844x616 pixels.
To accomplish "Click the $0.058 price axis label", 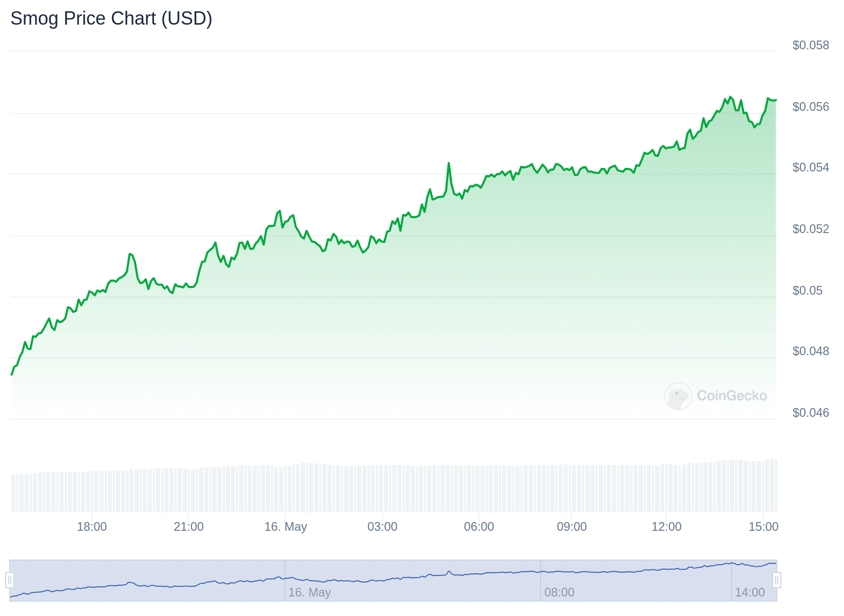I will click(811, 45).
